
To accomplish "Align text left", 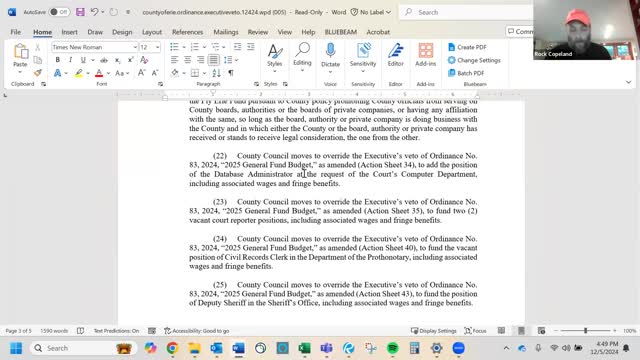I will coord(174,60).
